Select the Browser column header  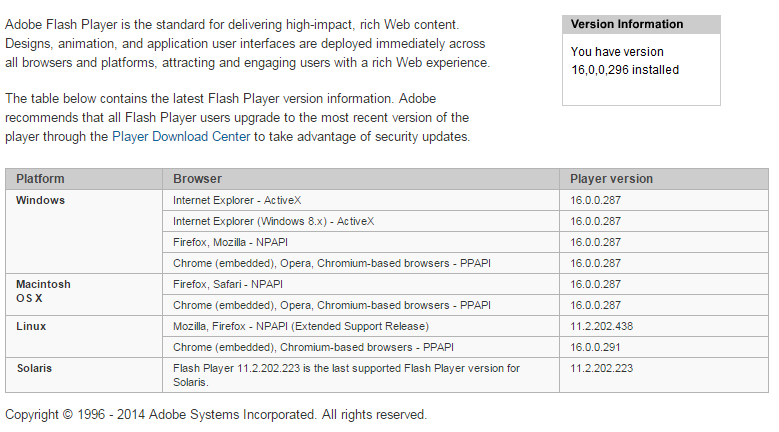point(361,179)
